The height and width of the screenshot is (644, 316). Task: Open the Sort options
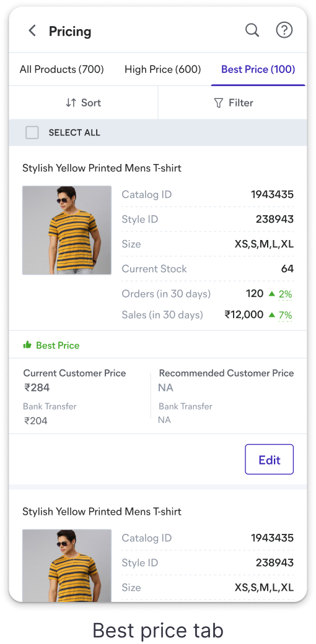click(83, 103)
